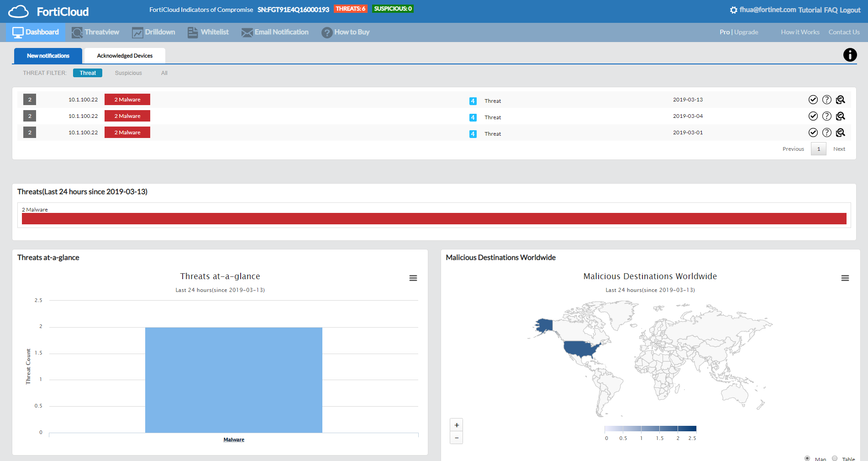Click the Whitelist document icon
The width and height of the screenshot is (868, 461).
click(193, 32)
